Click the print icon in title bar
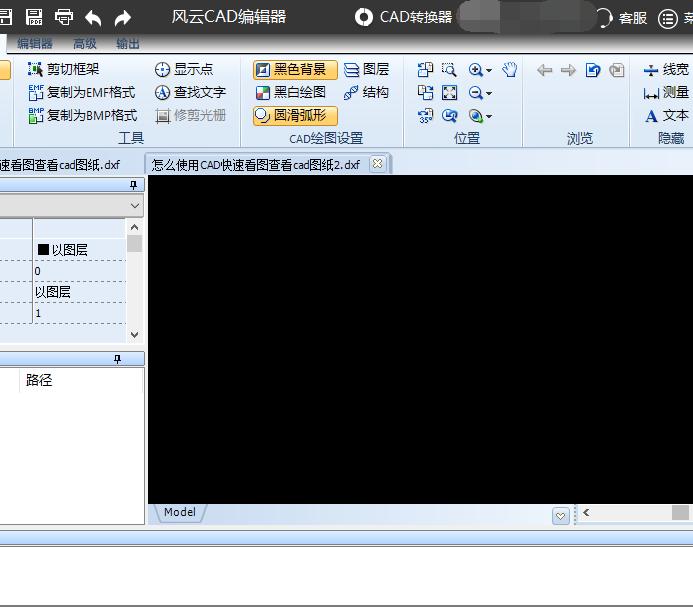The width and height of the screenshot is (693, 613). (x=64, y=17)
